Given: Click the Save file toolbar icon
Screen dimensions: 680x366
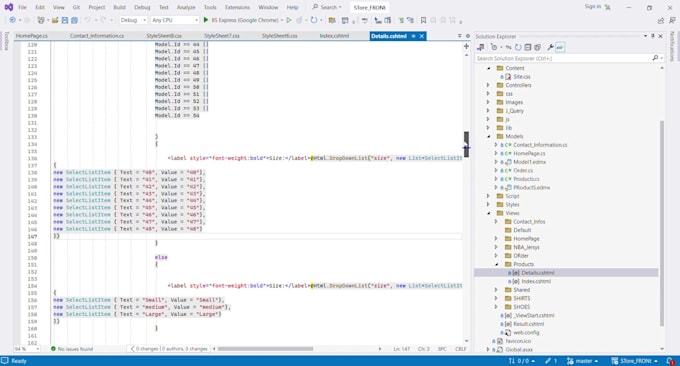Looking at the screenshot, I should (65, 20).
